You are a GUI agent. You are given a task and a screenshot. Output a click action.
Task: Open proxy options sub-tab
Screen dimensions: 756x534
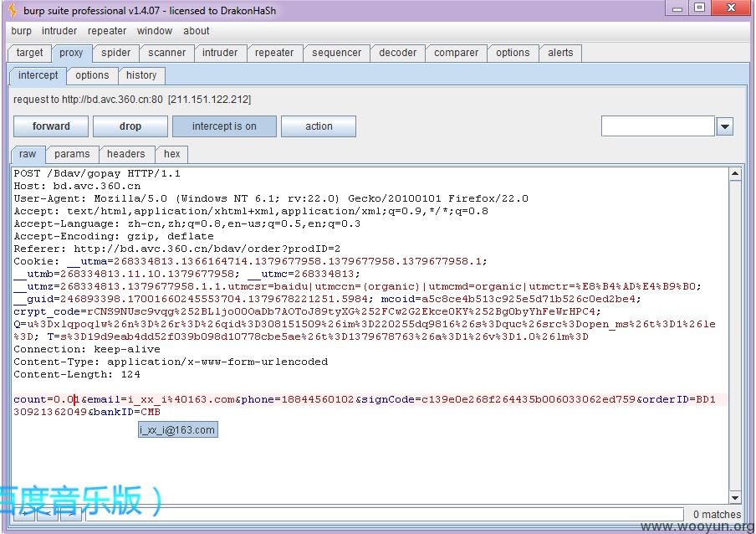click(92, 75)
